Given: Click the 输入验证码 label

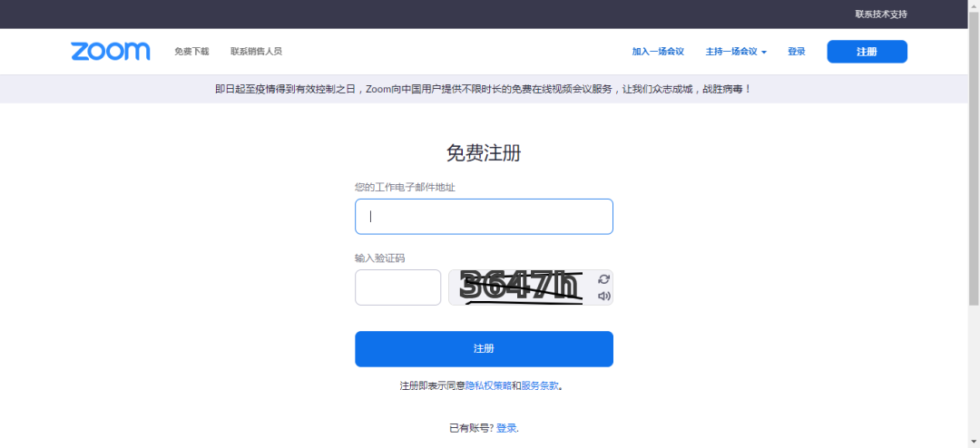Looking at the screenshot, I should tap(380, 258).
